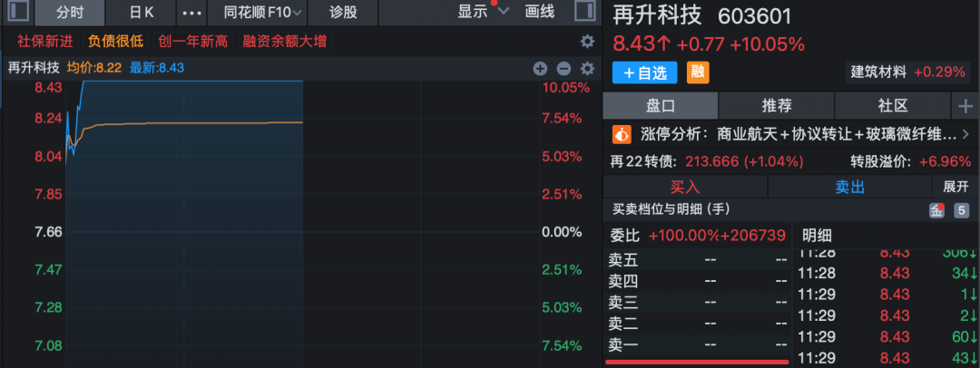Image resolution: width=980 pixels, height=368 pixels.
Task: Select the 推荐 tab
Action: click(777, 106)
